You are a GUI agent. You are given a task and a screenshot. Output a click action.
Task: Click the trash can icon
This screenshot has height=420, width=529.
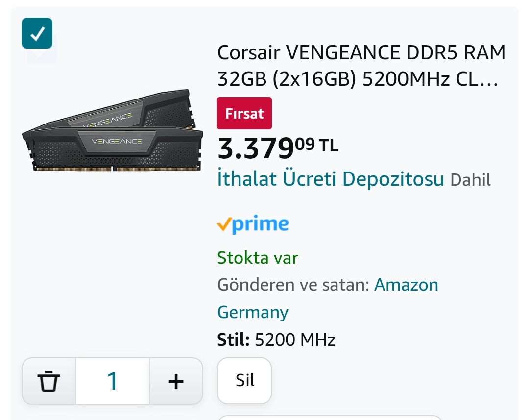(x=48, y=381)
